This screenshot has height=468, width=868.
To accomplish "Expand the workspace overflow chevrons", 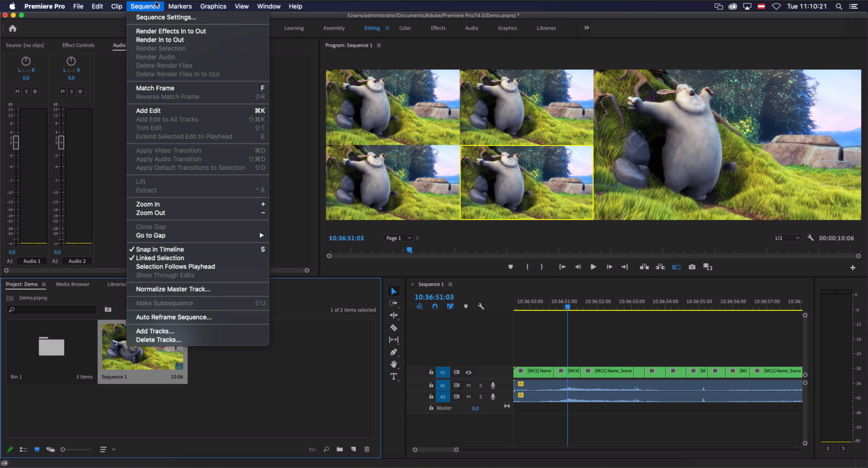I will click(586, 28).
